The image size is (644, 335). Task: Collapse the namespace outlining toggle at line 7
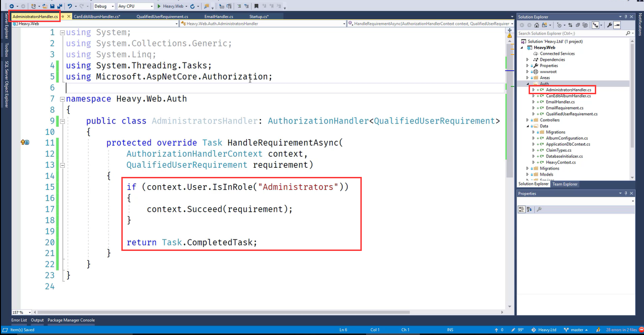click(x=62, y=99)
